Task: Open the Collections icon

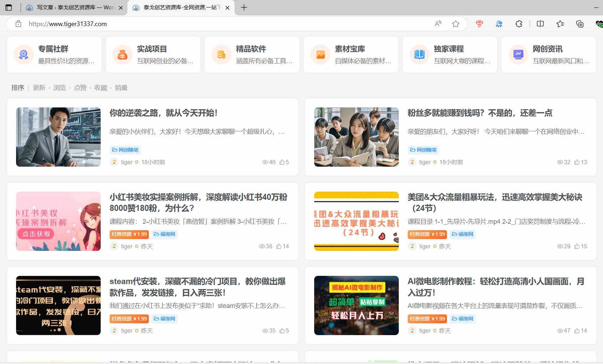Action: coord(580,24)
